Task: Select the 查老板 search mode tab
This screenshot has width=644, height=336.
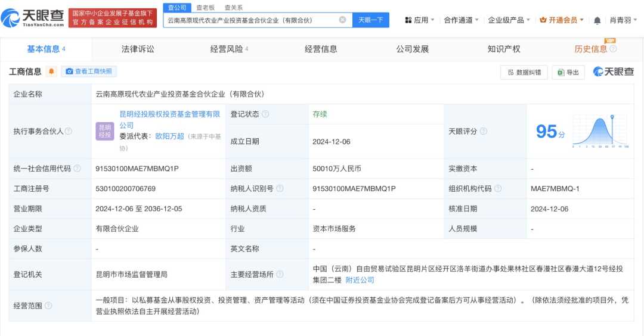Action: (205, 8)
